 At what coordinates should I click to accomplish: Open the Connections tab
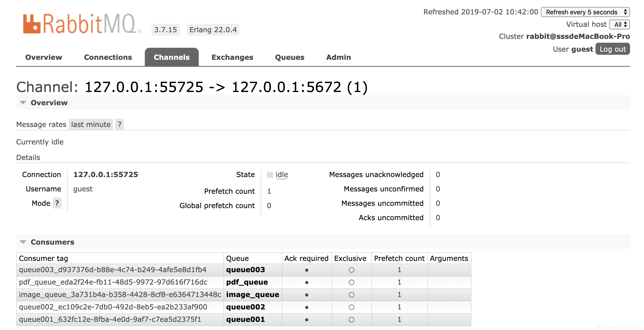tap(108, 57)
